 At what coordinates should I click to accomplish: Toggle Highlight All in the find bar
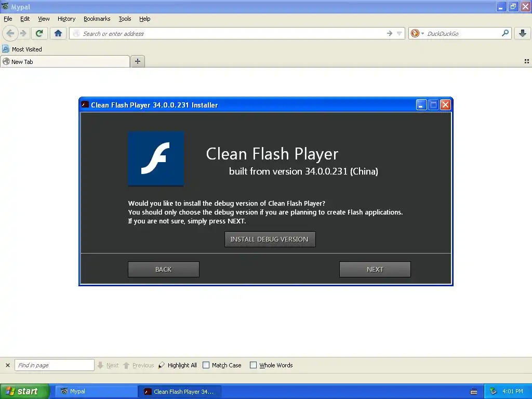pos(178,365)
